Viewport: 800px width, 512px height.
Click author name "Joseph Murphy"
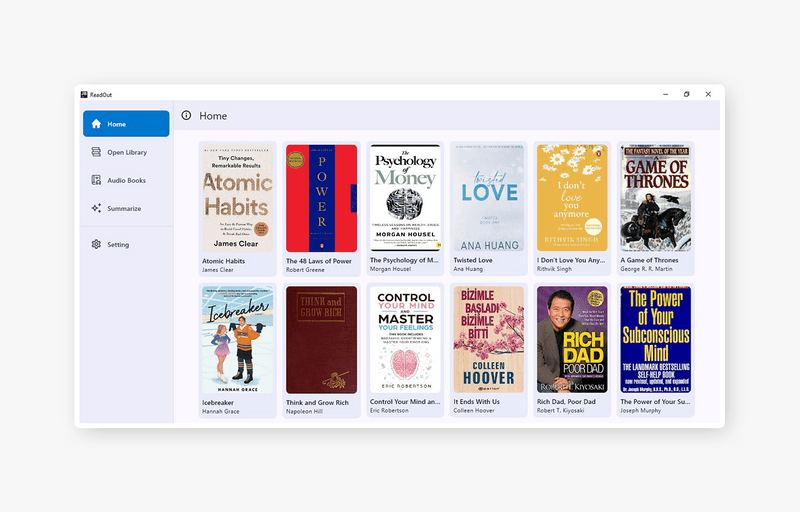[x=641, y=411]
